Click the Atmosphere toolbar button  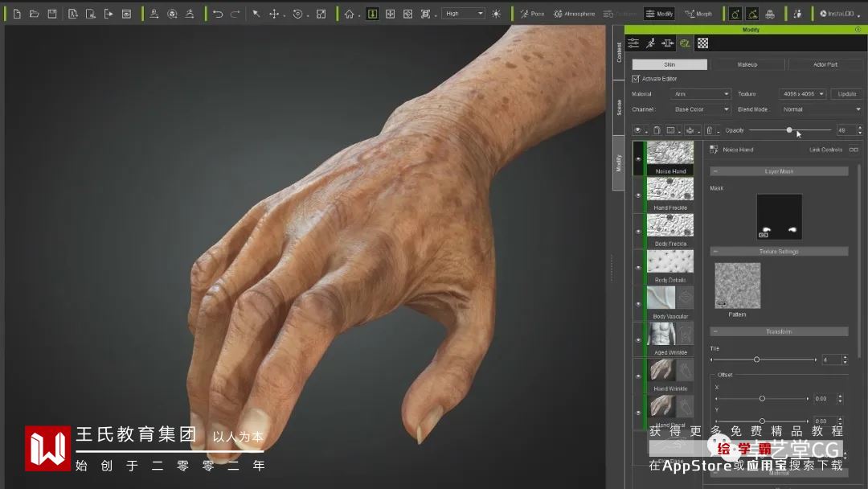click(x=574, y=14)
